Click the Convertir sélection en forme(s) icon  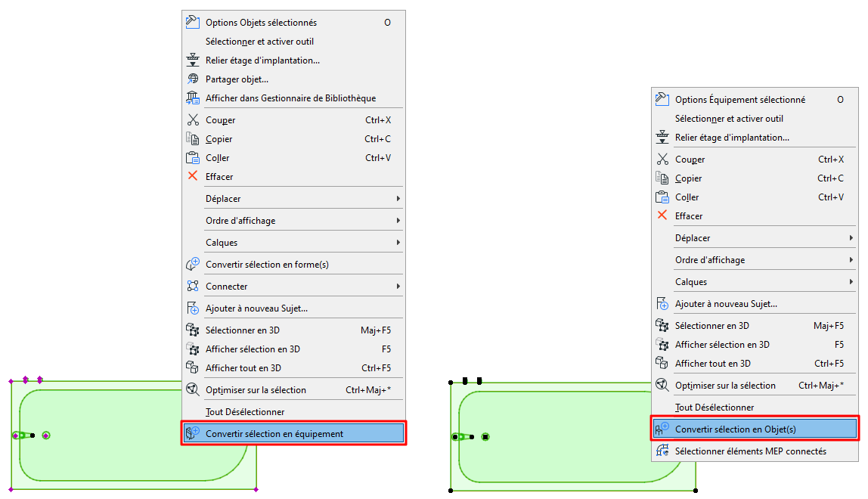click(193, 264)
